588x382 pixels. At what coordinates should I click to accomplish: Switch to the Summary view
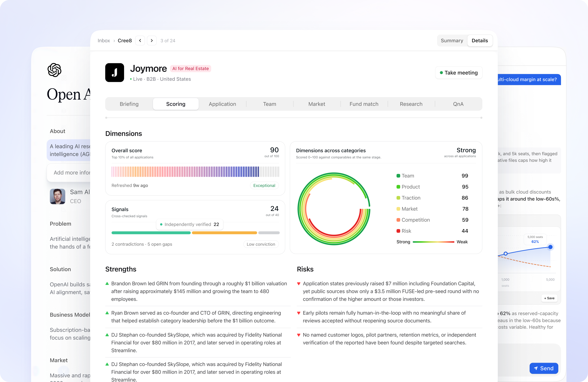[452, 40]
